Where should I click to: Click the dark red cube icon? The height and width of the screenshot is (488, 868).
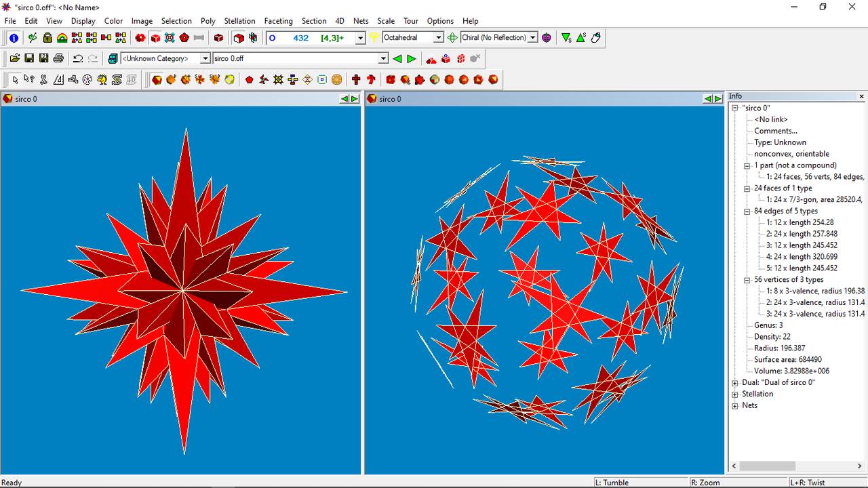coord(218,38)
